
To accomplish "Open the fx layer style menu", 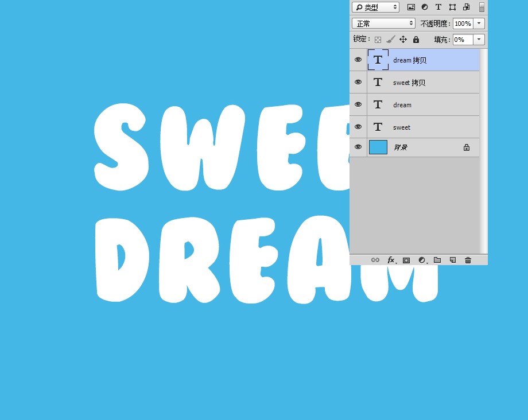I will (x=391, y=260).
